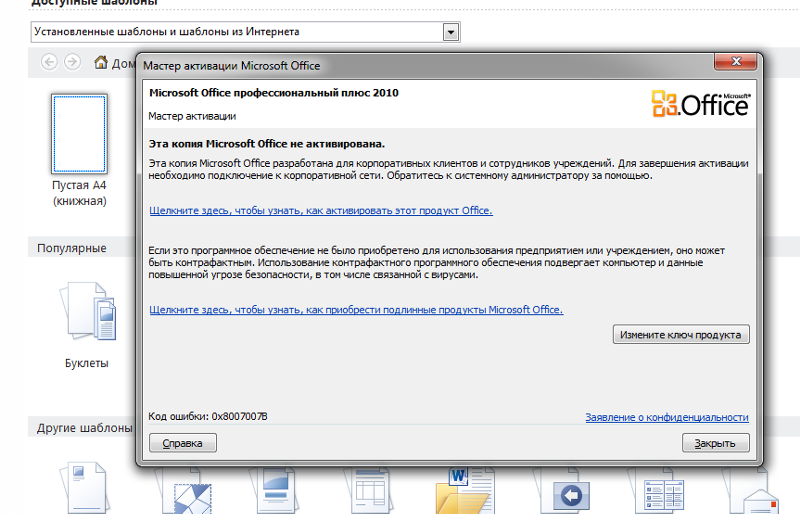Click the Популярные section heading
The image size is (800, 514).
71,249
